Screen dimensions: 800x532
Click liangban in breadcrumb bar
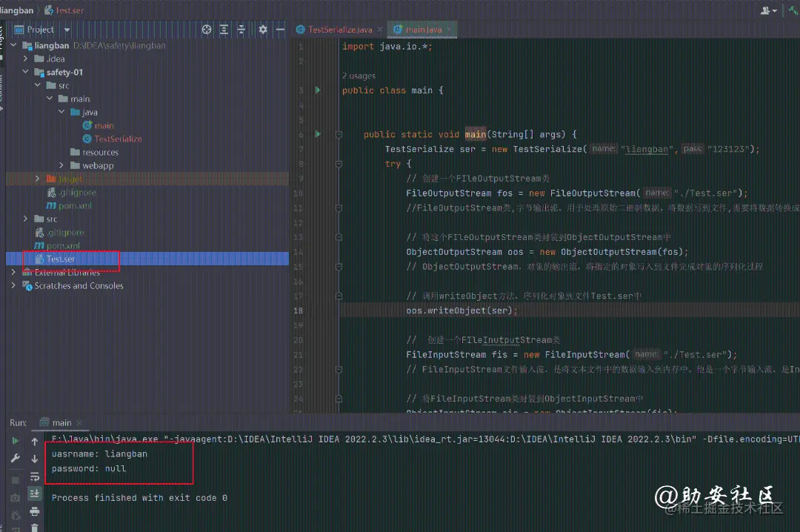pos(17,10)
